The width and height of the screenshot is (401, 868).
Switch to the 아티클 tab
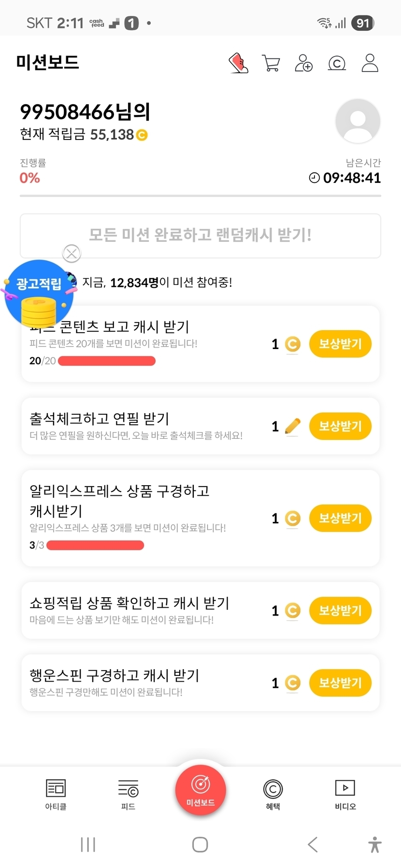pyautogui.click(x=56, y=794)
